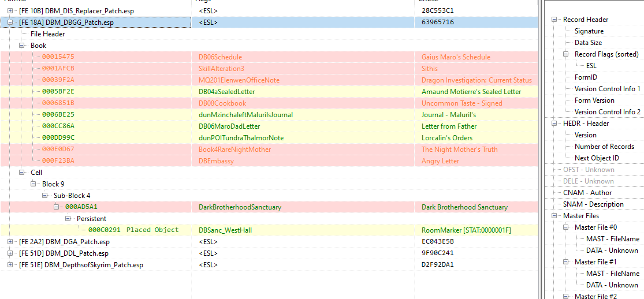Select Number of Records field
The width and height of the screenshot is (644, 299).
[x=604, y=146]
